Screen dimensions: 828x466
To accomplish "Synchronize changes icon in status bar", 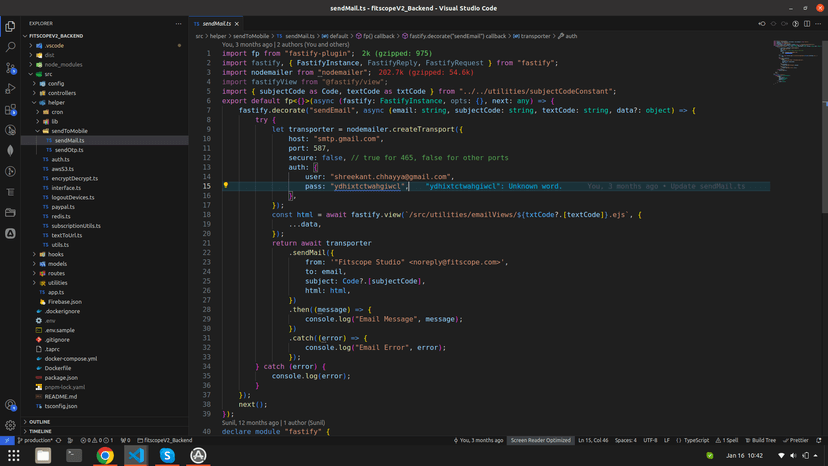I will click(x=59, y=440).
